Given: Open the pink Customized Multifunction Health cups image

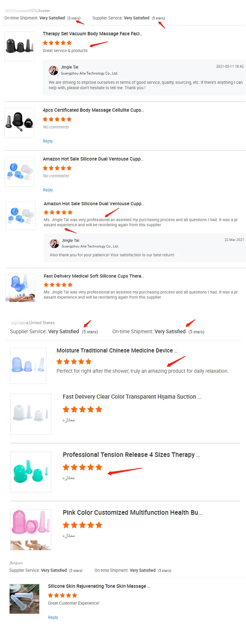Looking at the screenshot, I should 31,530.
